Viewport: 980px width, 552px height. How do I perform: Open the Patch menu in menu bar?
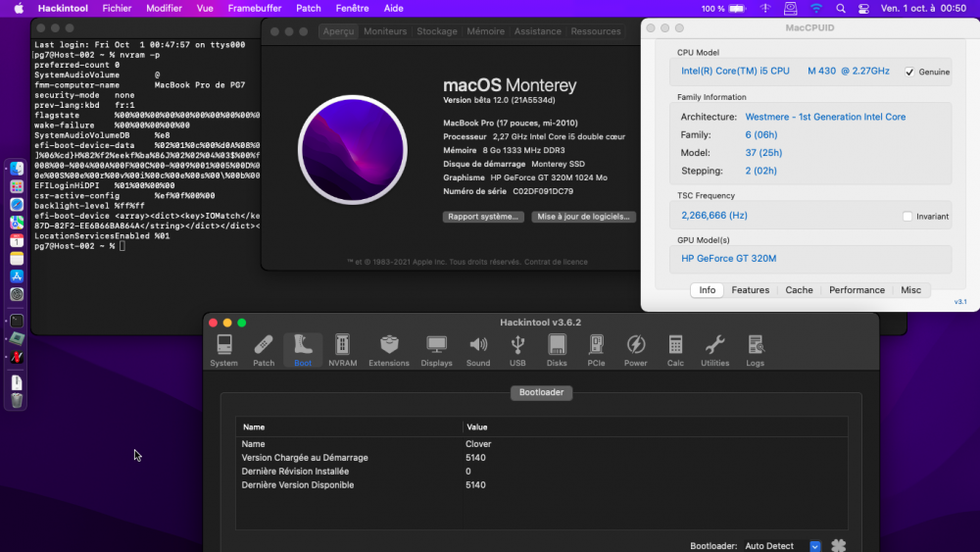pos(308,8)
